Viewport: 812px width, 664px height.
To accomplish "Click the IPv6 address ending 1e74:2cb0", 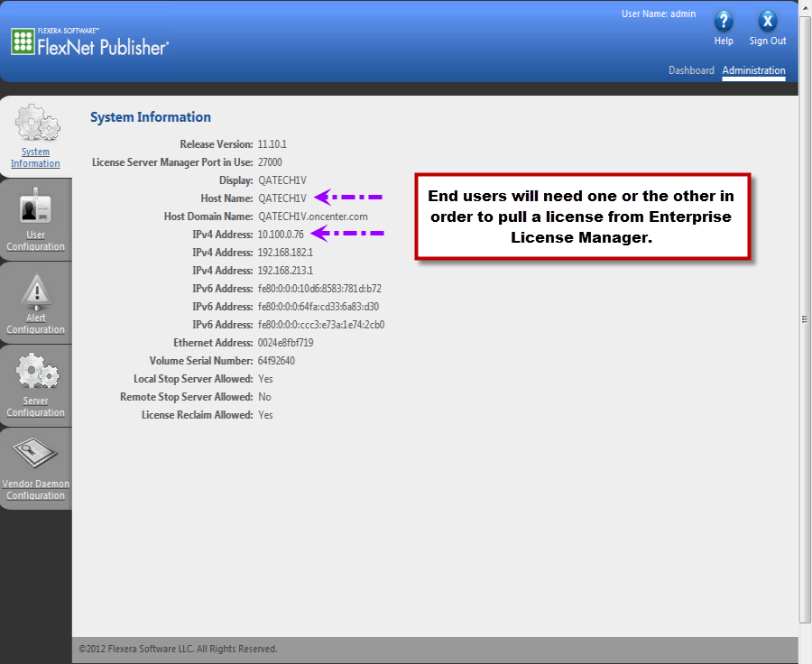I will (x=321, y=325).
